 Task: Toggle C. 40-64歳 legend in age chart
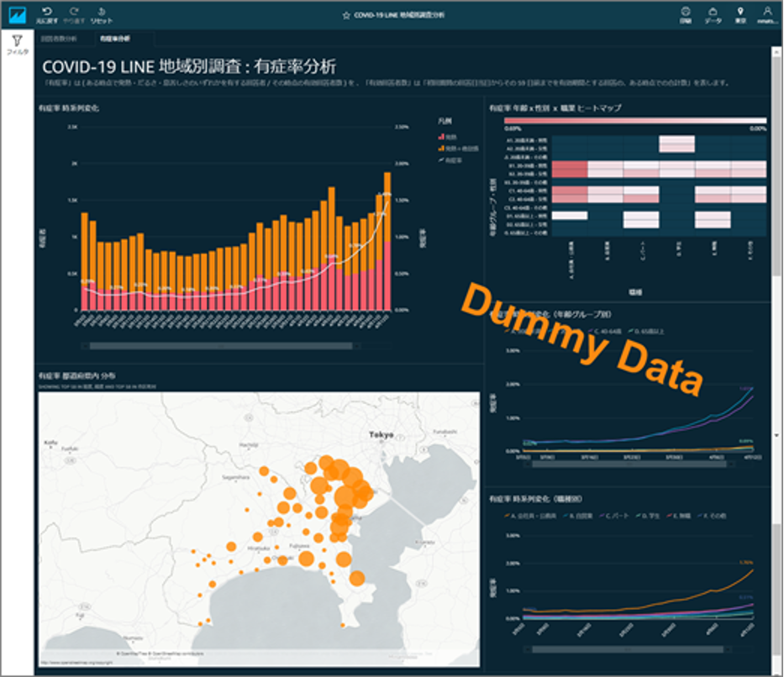(606, 331)
